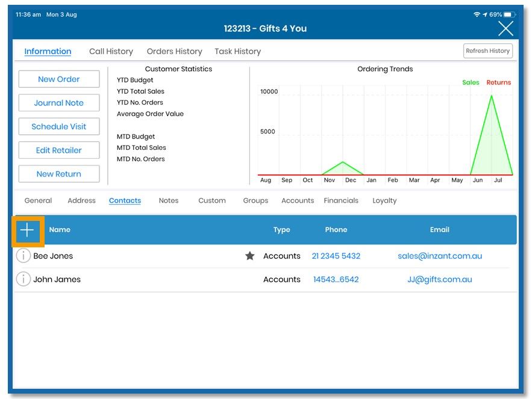Click the Phone column header
532x399 pixels.
pyautogui.click(x=336, y=229)
